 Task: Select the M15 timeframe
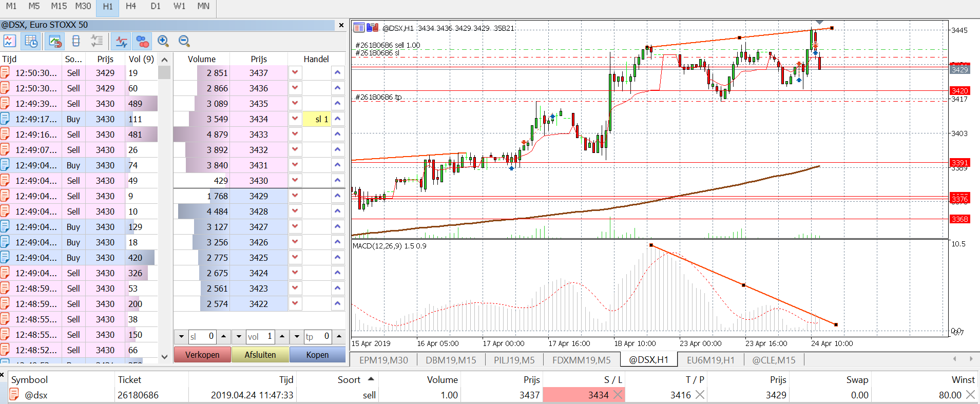point(59,6)
